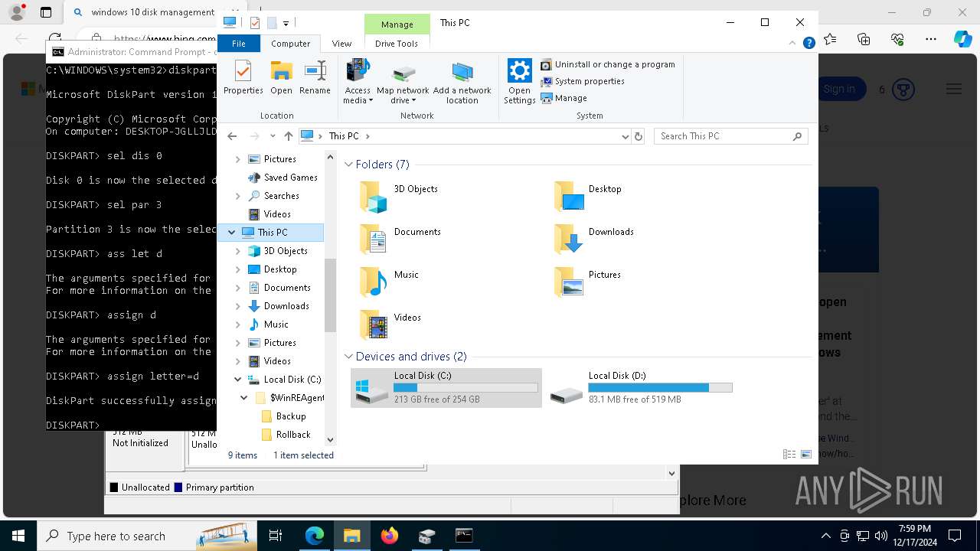Click the Explorer help icon

808,44
